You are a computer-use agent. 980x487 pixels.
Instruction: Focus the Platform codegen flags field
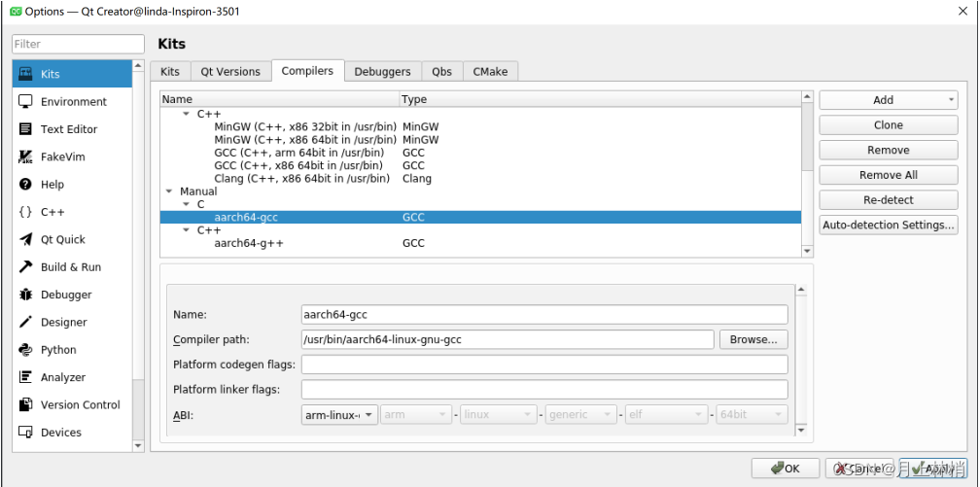click(x=544, y=365)
